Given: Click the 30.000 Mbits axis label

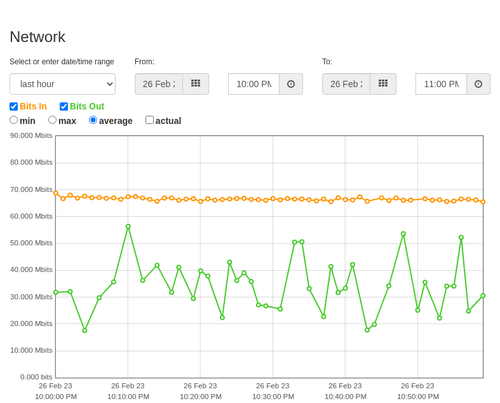Looking at the screenshot, I should (31, 297).
